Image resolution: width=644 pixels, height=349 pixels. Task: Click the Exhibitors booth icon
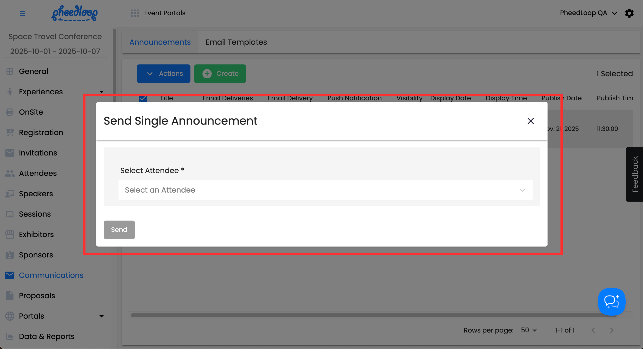[x=10, y=234]
